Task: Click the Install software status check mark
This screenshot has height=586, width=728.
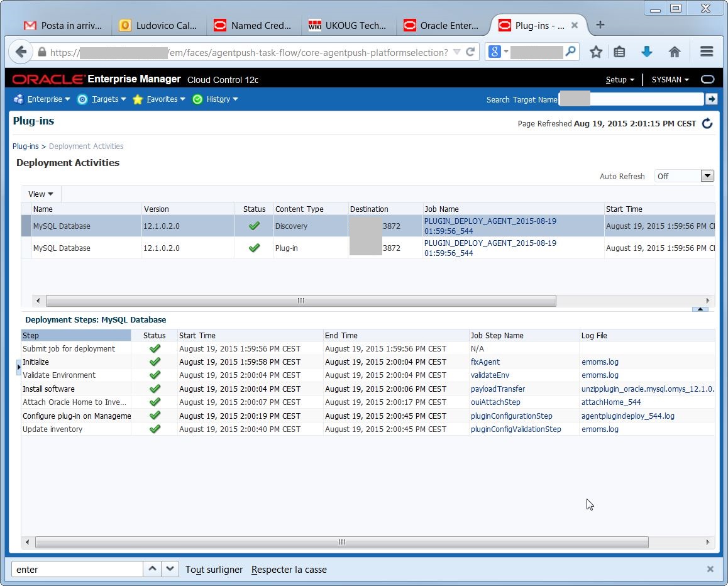Action: [155, 389]
